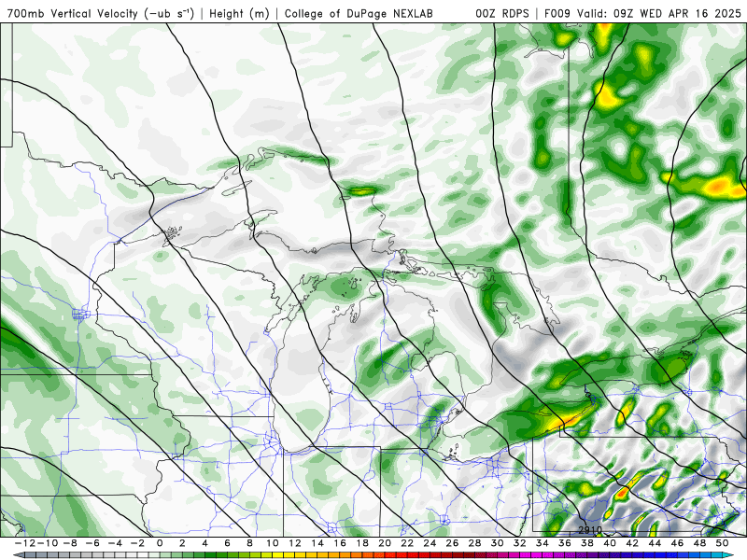Click the '18' value on the color scale
The height and width of the screenshot is (560, 747).
click(x=362, y=543)
